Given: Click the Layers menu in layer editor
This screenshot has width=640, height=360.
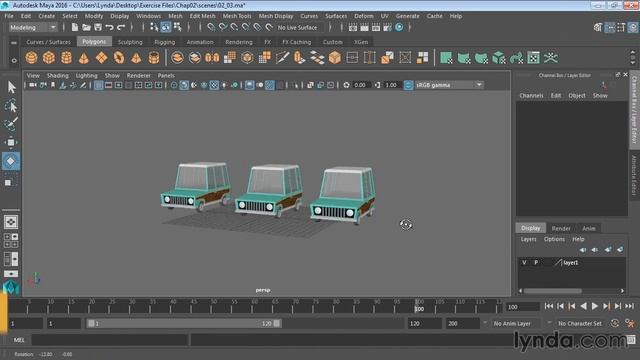Looking at the screenshot, I should pyautogui.click(x=528, y=239).
